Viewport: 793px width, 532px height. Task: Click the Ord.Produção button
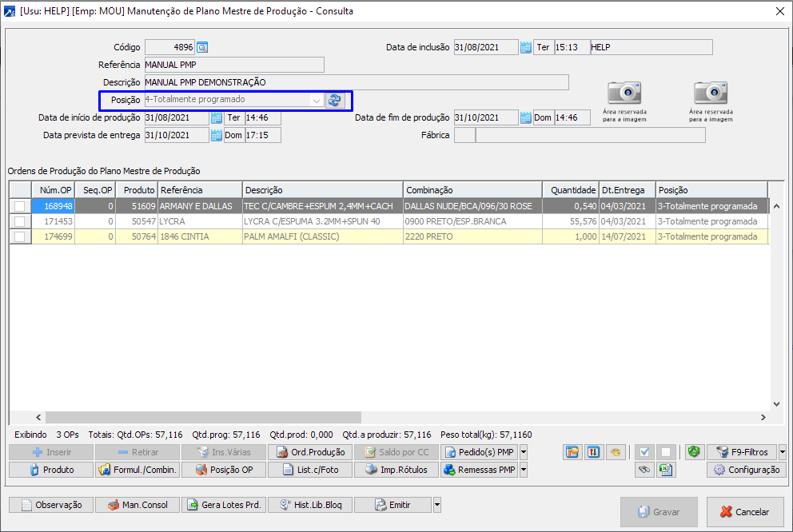click(x=310, y=452)
